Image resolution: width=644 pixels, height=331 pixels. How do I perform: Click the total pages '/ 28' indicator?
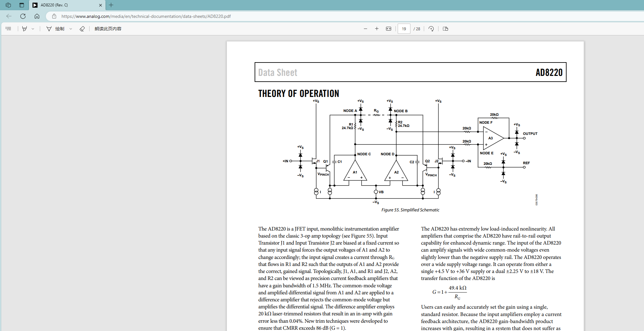[417, 29]
